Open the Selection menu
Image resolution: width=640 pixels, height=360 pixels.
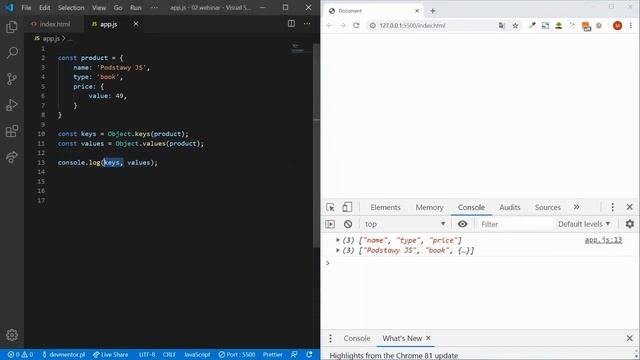71,8
